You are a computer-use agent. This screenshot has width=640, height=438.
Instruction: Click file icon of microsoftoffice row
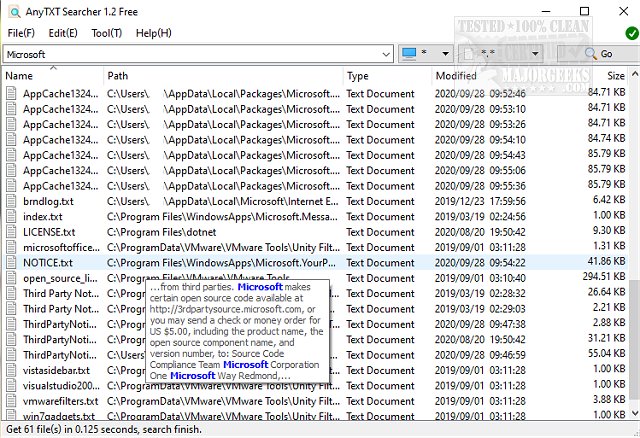(x=11, y=247)
